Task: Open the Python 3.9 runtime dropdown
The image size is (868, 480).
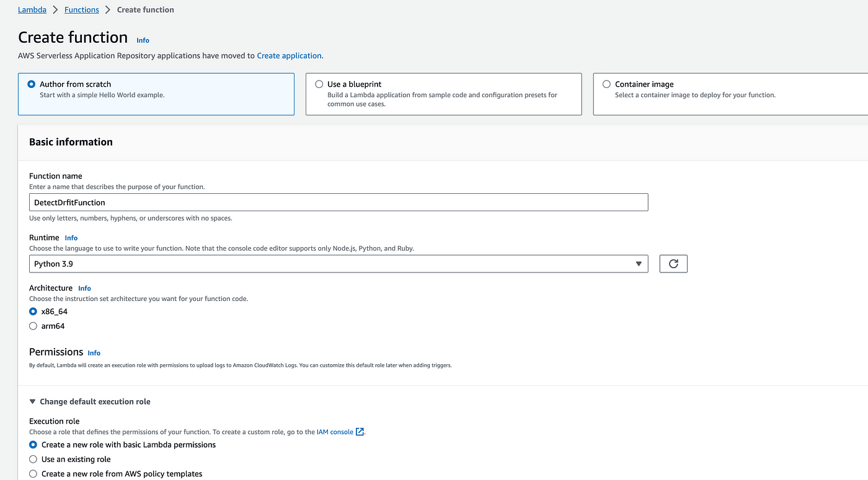Action: (339, 264)
